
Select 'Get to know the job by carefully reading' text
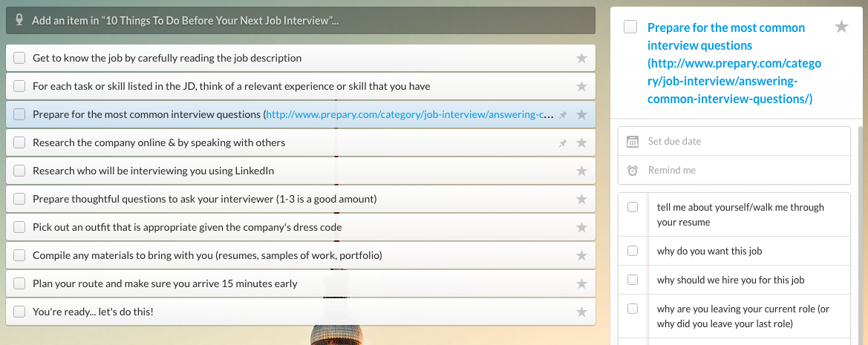click(167, 58)
